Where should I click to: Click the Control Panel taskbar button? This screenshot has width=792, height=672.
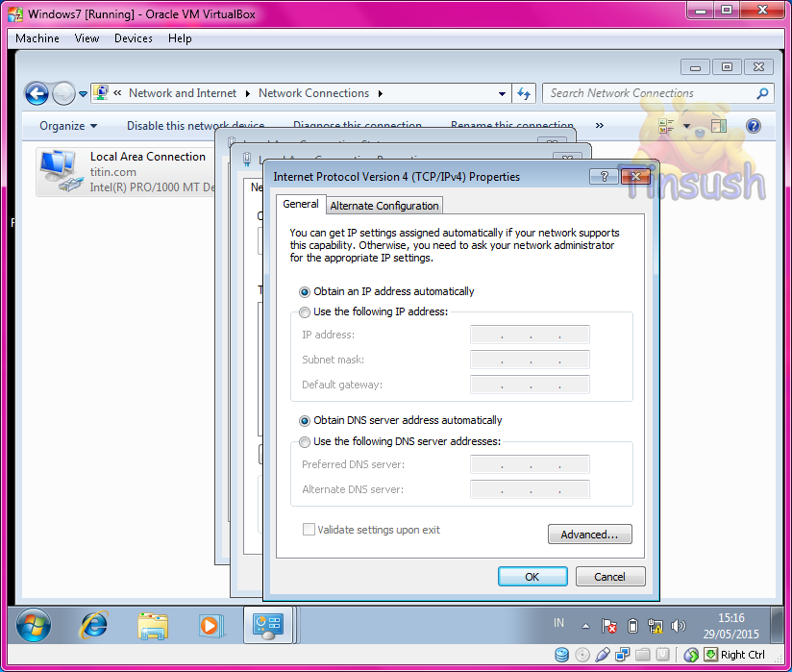point(268,625)
